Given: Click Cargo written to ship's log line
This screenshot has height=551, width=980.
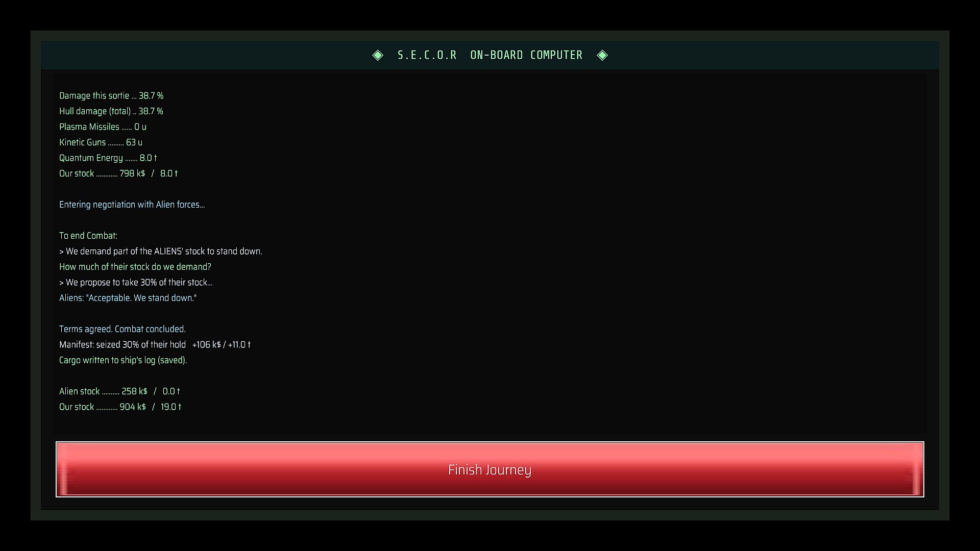Looking at the screenshot, I should click(x=123, y=360).
